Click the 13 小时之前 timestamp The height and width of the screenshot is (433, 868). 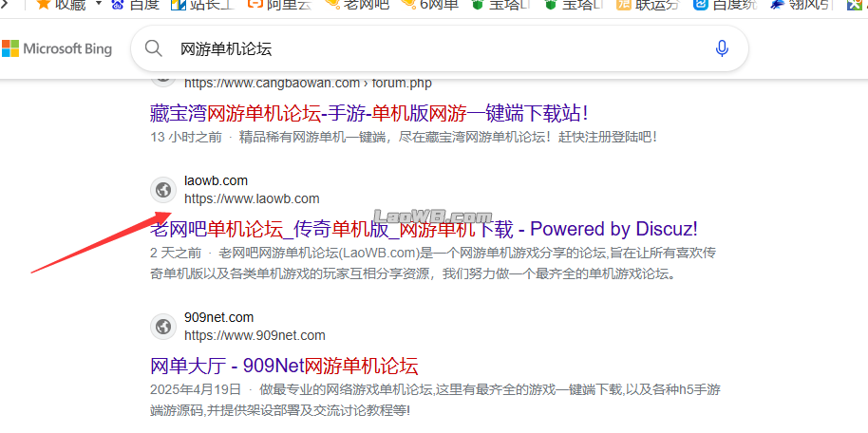pos(186,138)
